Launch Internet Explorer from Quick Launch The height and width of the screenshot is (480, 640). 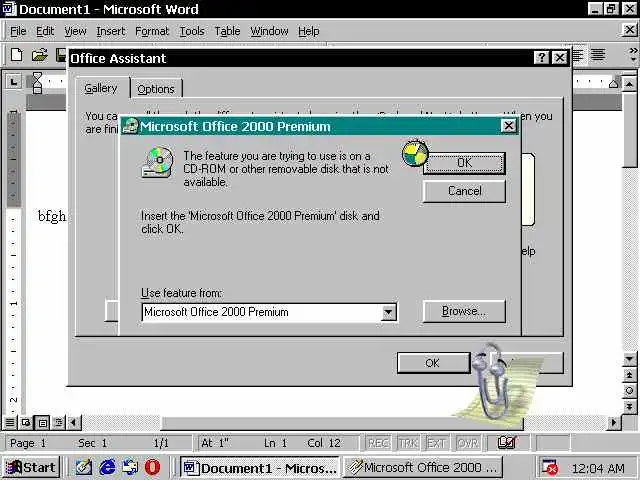point(107,467)
